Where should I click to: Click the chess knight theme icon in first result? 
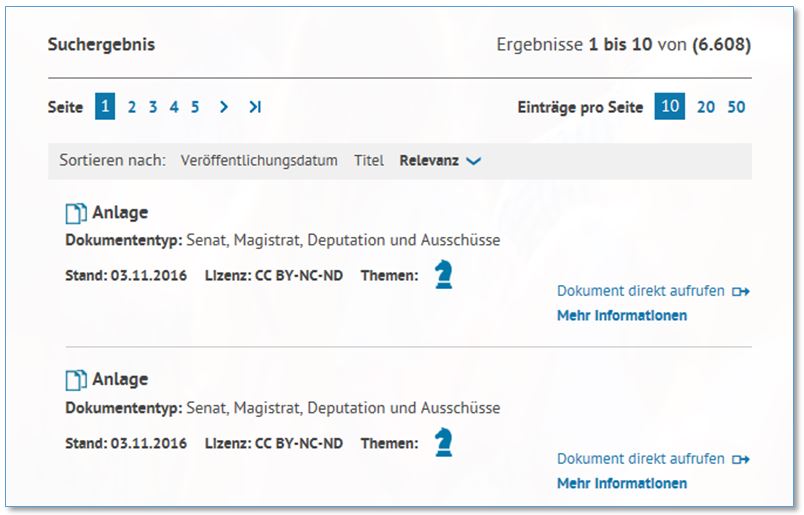point(444,274)
